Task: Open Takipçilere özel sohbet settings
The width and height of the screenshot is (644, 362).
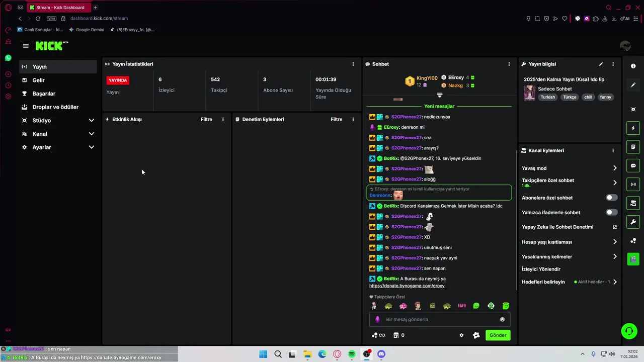Action: tap(569, 183)
